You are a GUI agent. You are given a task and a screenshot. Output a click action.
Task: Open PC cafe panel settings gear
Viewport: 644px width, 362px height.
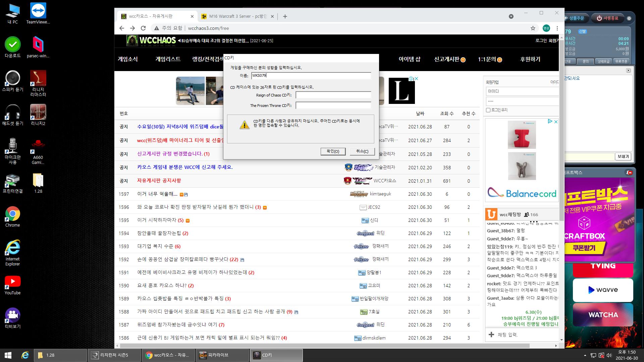coord(629,18)
